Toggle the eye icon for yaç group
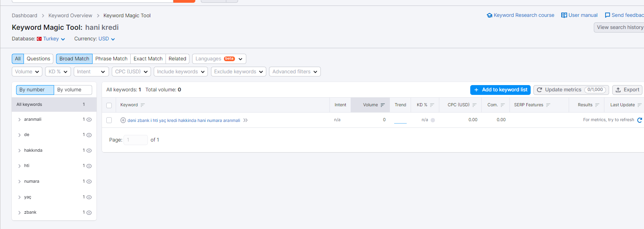Viewport: 644px width, 229px height. 89,197
